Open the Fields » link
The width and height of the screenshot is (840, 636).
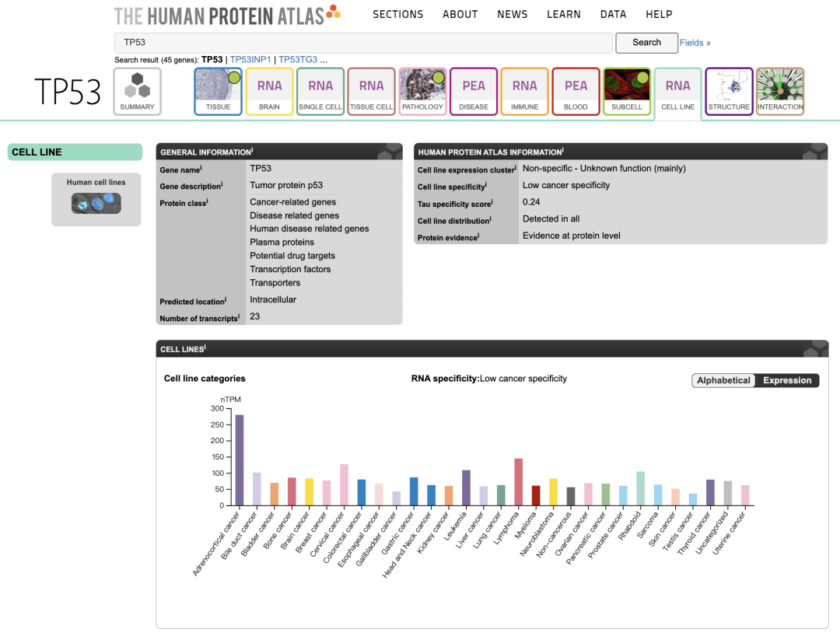point(695,43)
